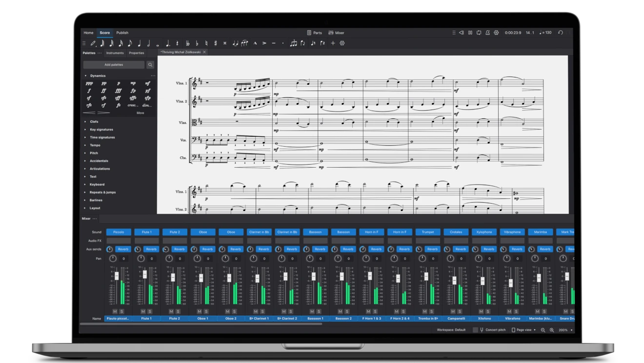644x363 pixels.
Task: Select the quarter note duration
Action: coord(139,43)
